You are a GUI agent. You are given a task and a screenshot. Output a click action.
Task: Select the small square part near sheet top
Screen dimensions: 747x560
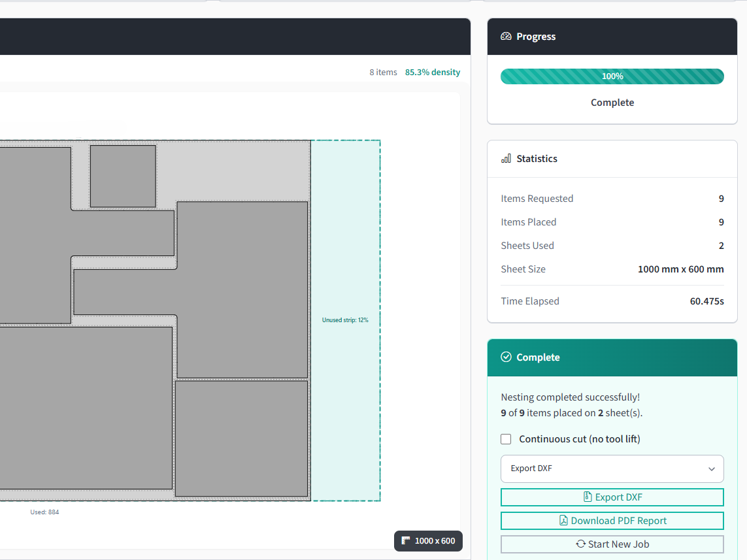pyautogui.click(x=122, y=175)
